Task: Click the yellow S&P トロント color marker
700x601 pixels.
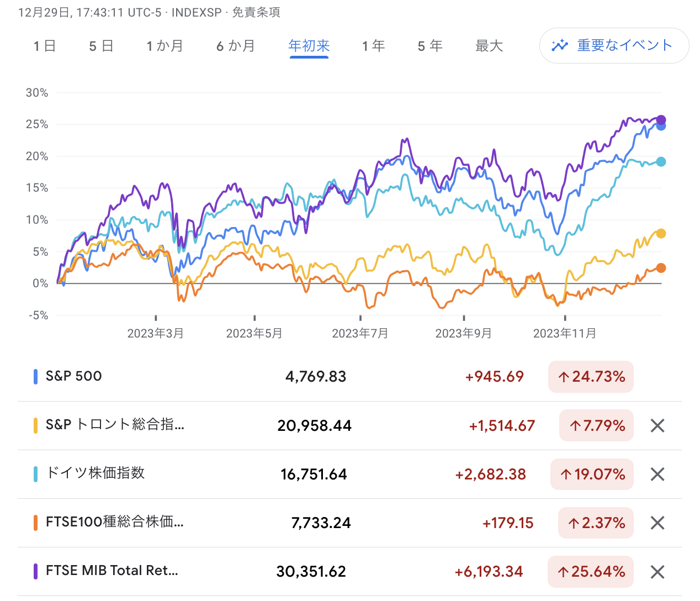Action: point(35,425)
